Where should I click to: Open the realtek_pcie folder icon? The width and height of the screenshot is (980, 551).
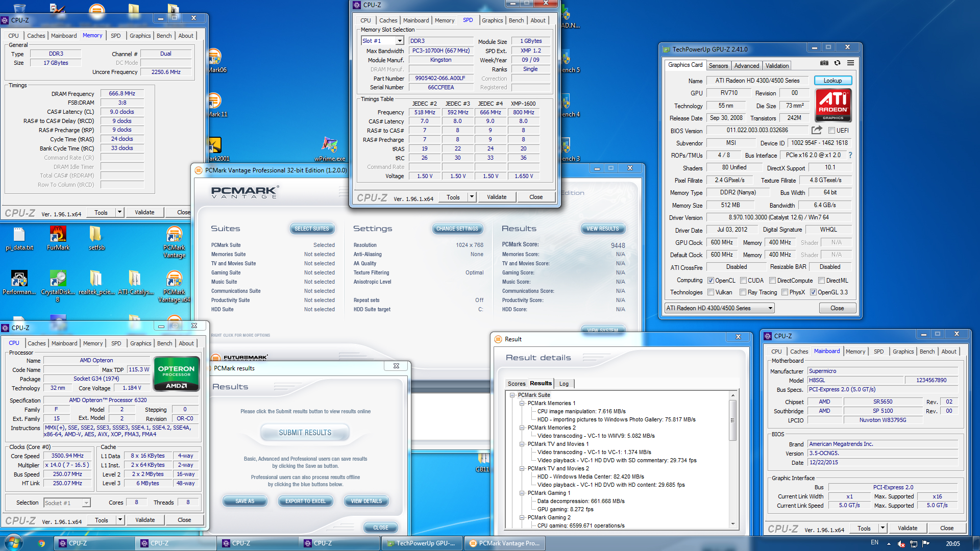pyautogui.click(x=96, y=283)
